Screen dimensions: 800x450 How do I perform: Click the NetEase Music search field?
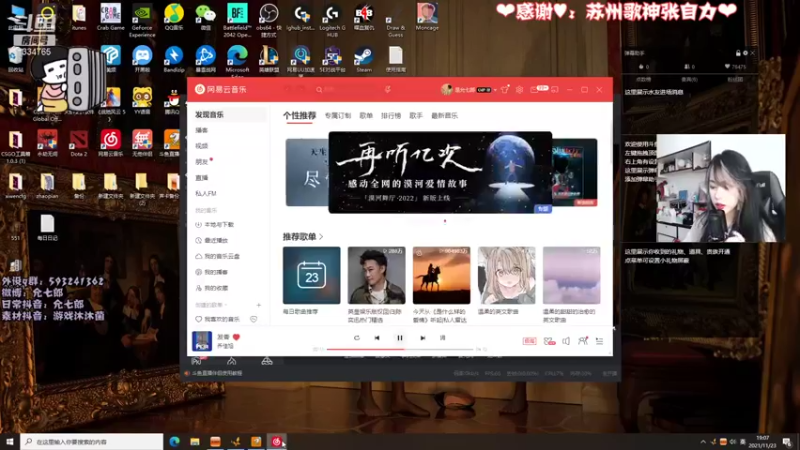(x=347, y=89)
